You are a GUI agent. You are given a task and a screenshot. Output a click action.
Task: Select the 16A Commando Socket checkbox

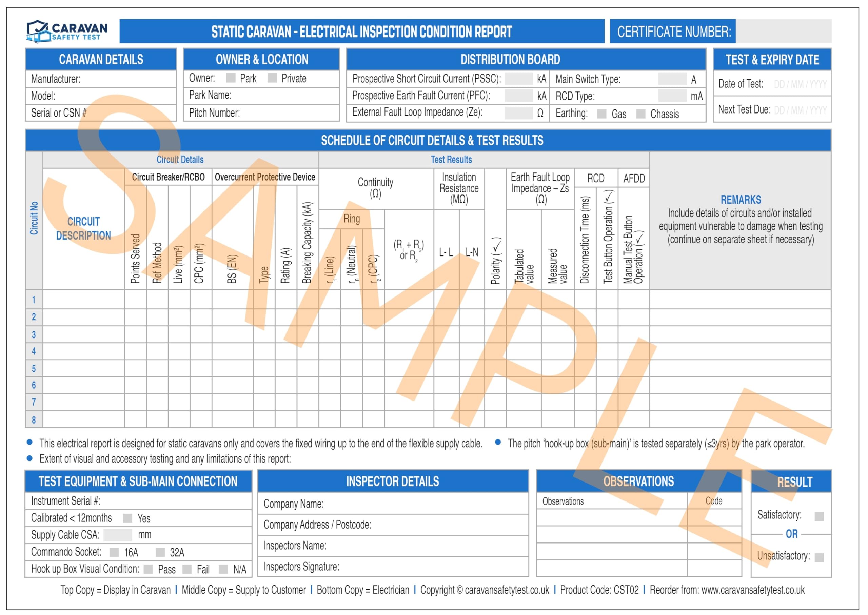pos(114,553)
